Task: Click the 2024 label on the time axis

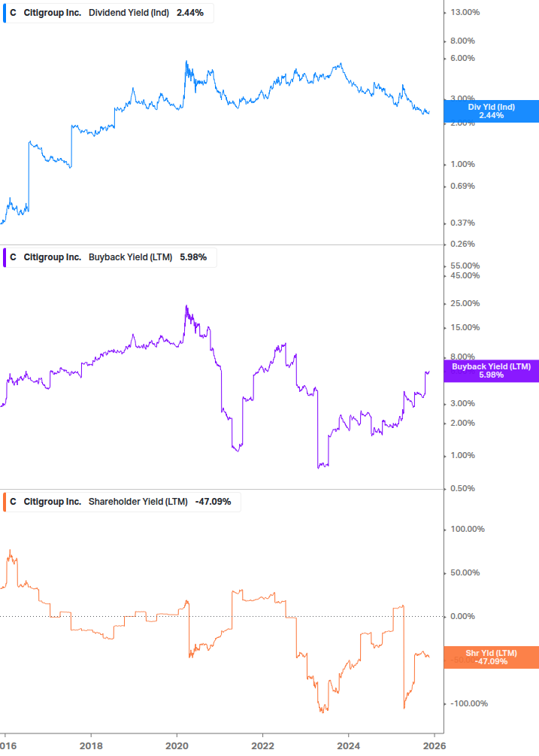Action: 348,746
